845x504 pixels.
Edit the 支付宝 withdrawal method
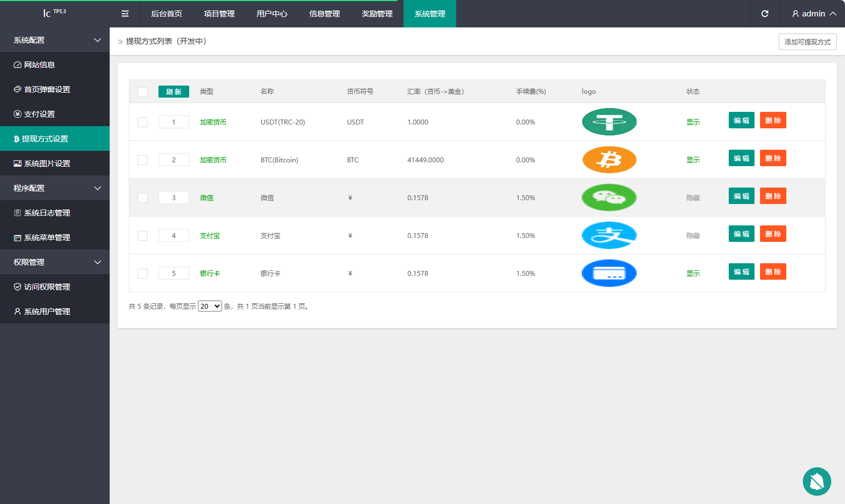(x=741, y=234)
